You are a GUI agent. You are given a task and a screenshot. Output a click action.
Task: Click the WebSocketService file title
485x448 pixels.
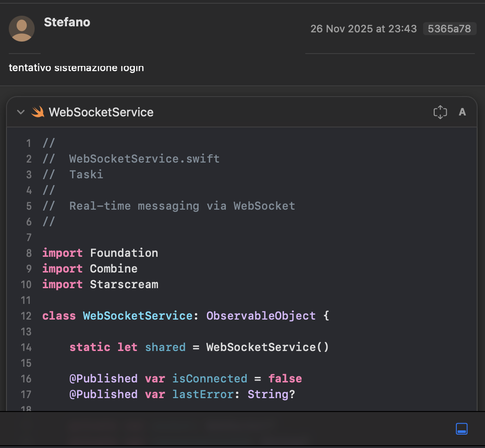click(x=101, y=112)
